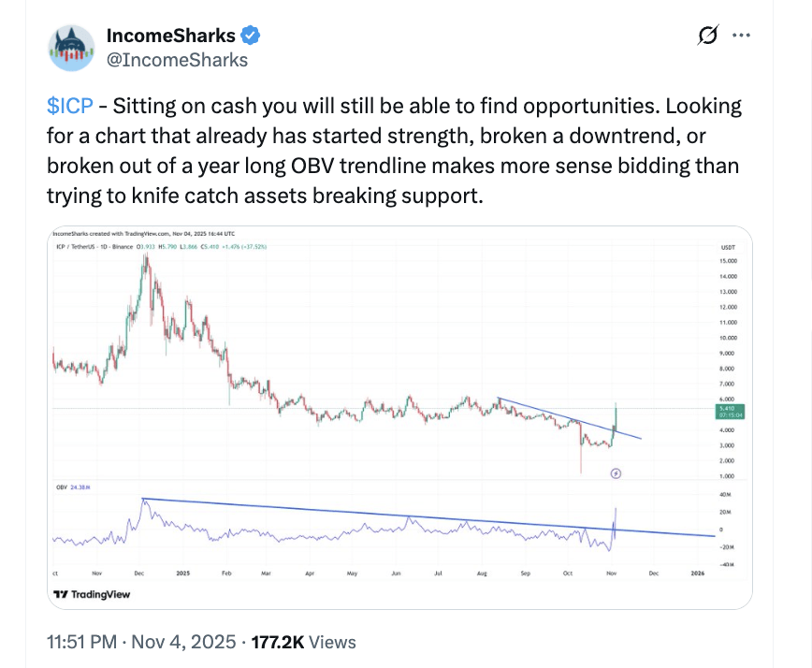Viewport: 812px width, 668px height.
Task: Click the Nov 2025 time axis label
Action: click(x=611, y=572)
